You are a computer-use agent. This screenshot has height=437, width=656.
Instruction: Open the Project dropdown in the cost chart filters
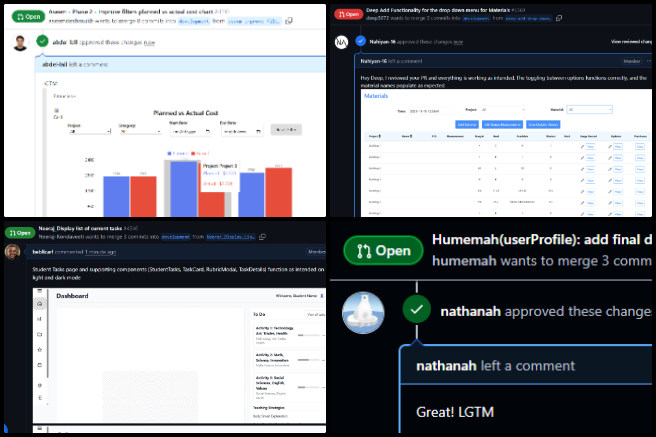89,131
